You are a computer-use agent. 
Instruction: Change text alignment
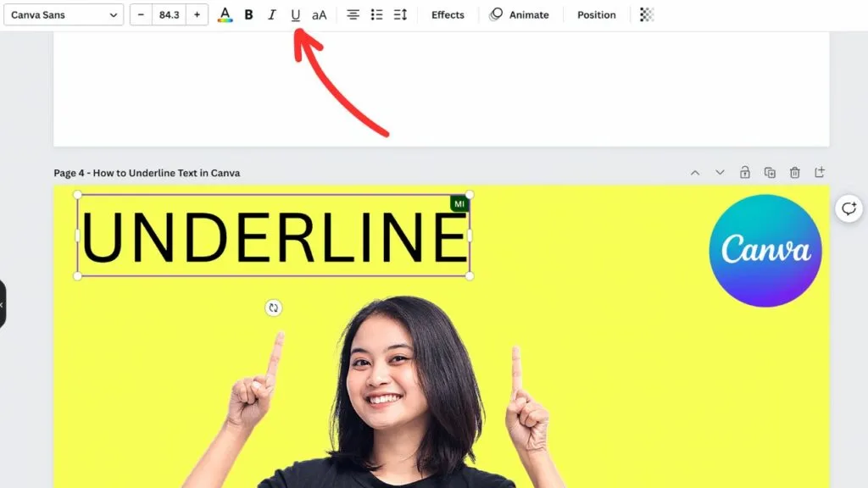pyautogui.click(x=353, y=15)
